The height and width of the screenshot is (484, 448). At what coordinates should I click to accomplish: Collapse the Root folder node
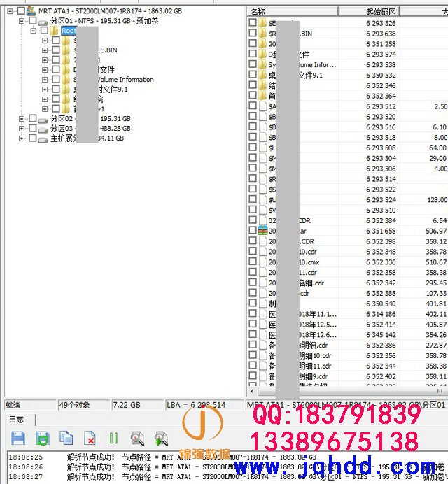tap(34, 31)
